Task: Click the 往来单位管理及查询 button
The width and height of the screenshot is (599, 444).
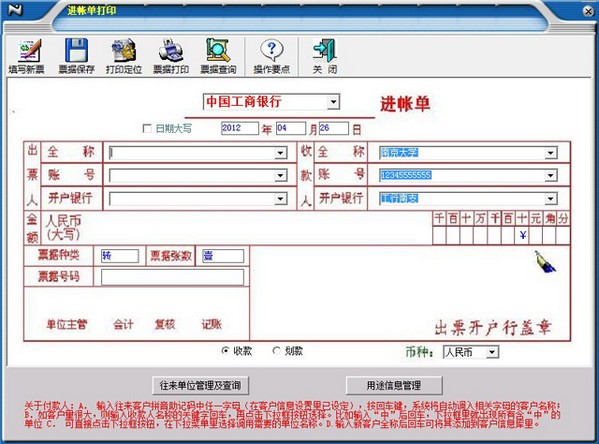Action: (201, 386)
